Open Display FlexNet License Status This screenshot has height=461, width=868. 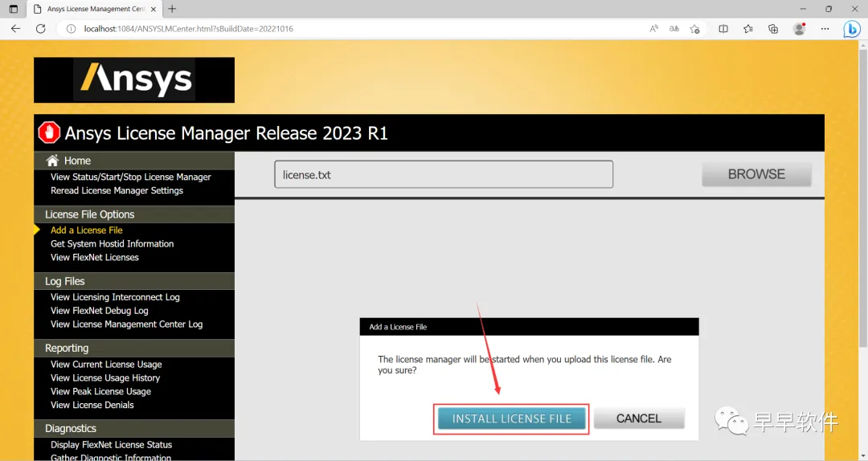[x=111, y=445]
